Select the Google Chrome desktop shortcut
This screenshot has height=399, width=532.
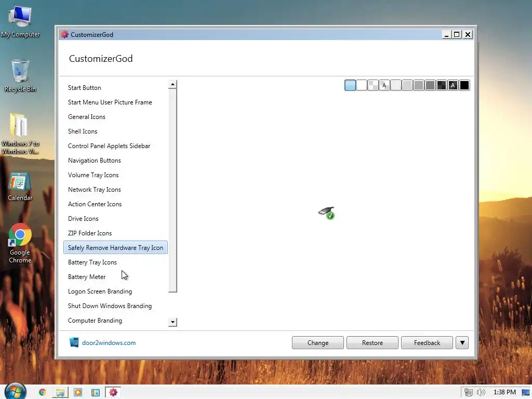pyautogui.click(x=20, y=243)
